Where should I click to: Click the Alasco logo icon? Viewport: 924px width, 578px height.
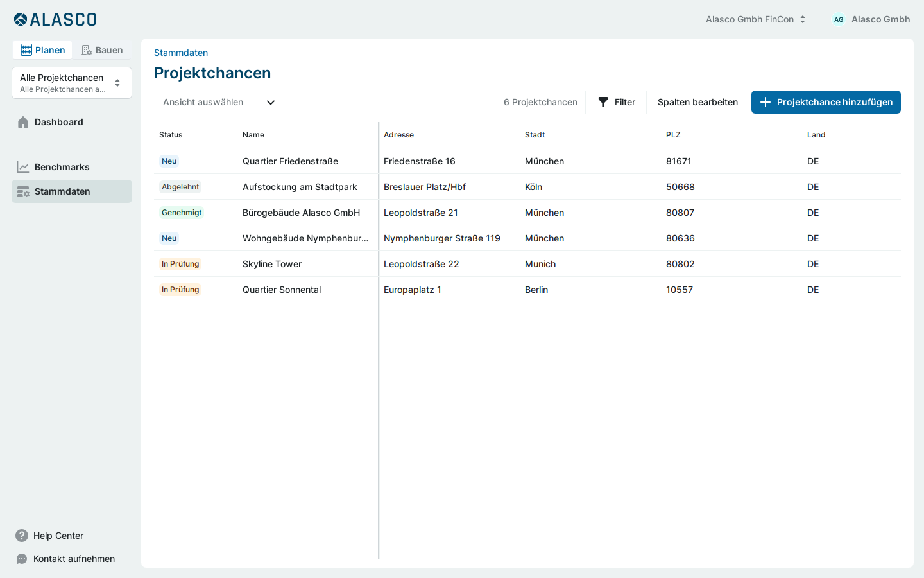coord(21,19)
